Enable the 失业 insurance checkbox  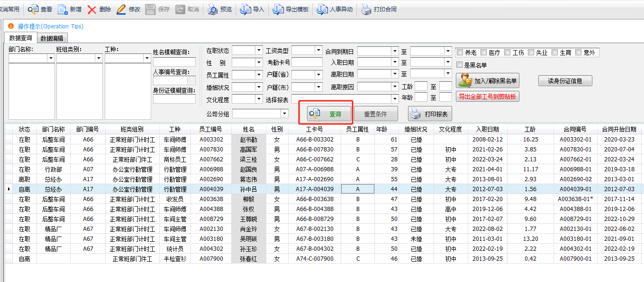click(x=531, y=53)
